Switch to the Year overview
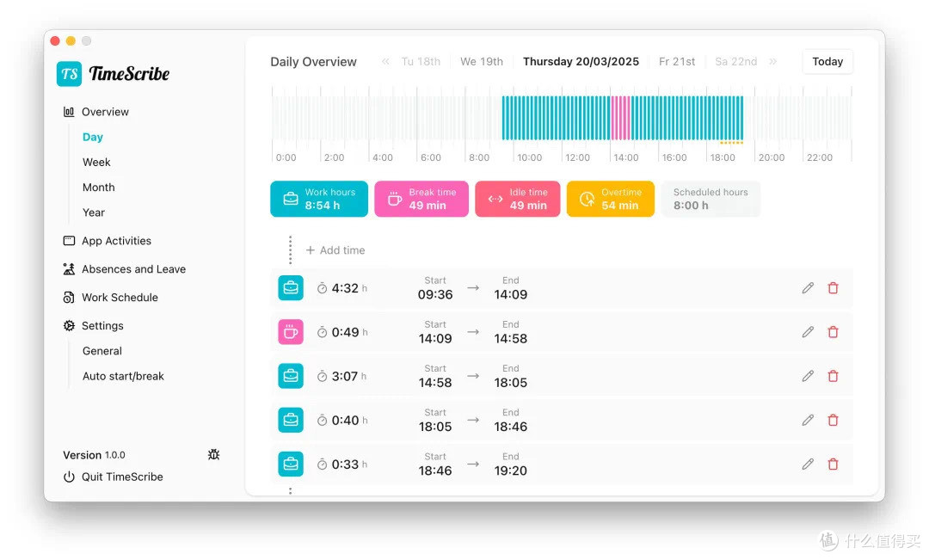Viewport: 929px width, 560px height. 94,212
